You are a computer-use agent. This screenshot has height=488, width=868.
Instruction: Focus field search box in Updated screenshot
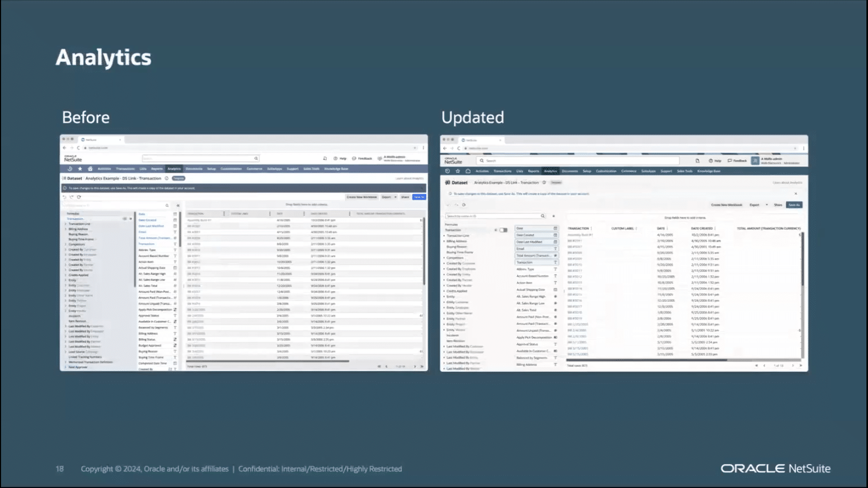pos(495,216)
